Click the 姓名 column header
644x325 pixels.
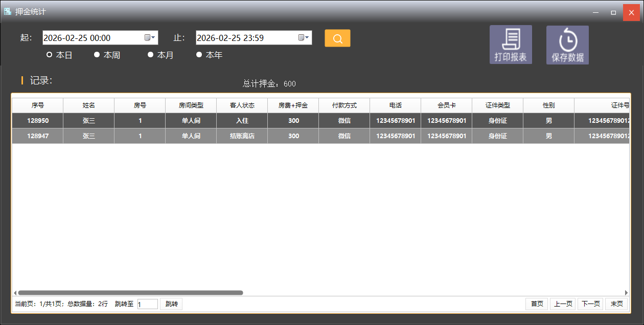click(88, 105)
